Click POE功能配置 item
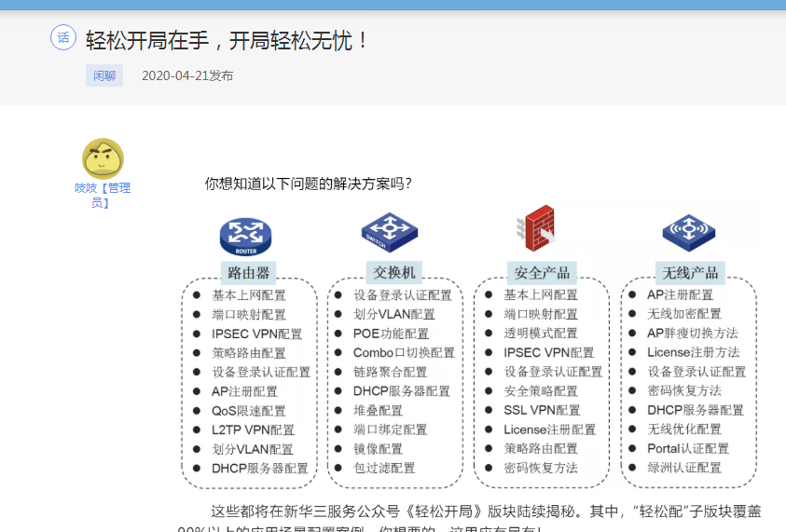Screen dimensions: 786x532 [x=391, y=334]
